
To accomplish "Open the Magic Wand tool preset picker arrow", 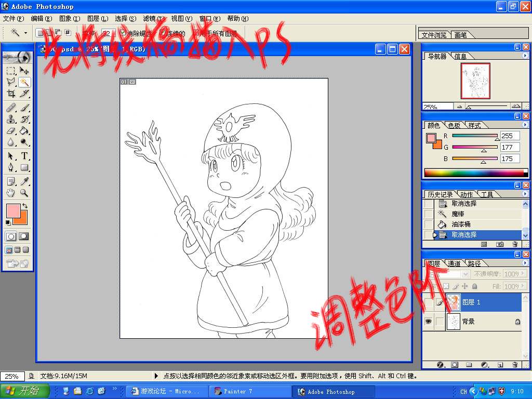I will [25, 33].
